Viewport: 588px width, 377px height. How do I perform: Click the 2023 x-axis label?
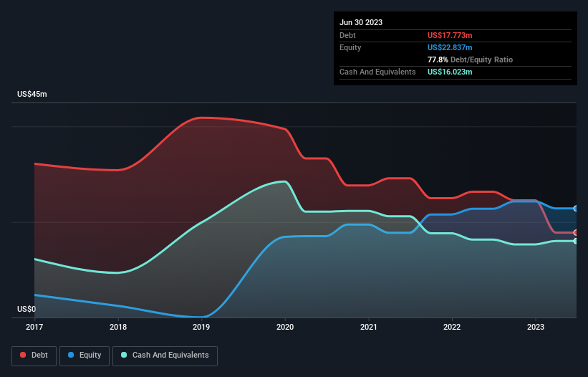(536, 327)
